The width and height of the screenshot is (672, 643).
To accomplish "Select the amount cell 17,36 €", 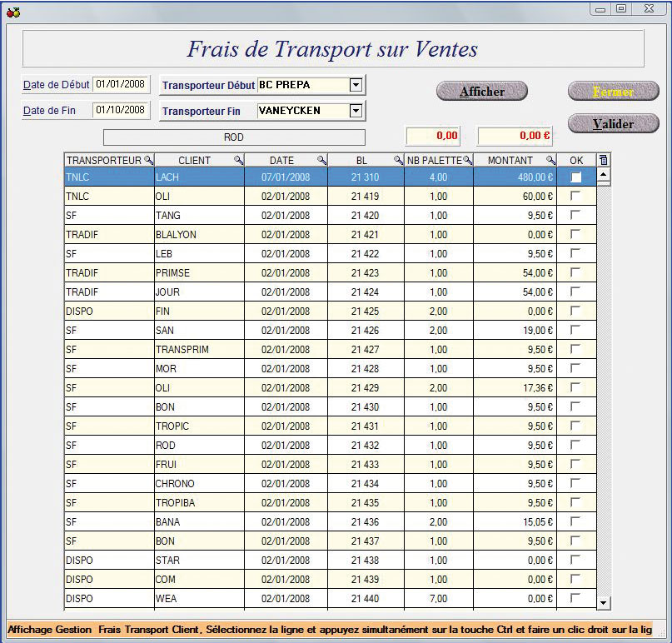I will tap(515, 387).
